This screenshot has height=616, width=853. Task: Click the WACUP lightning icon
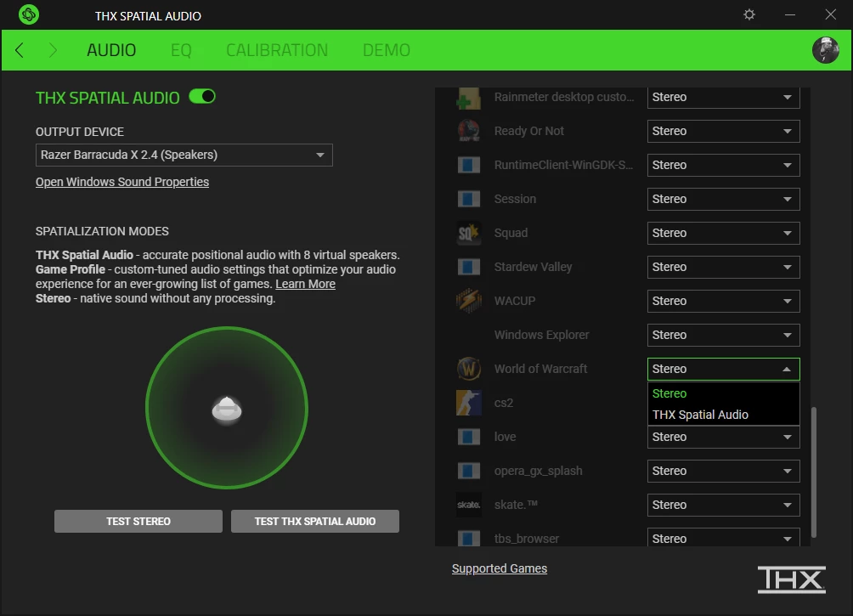[468, 301]
